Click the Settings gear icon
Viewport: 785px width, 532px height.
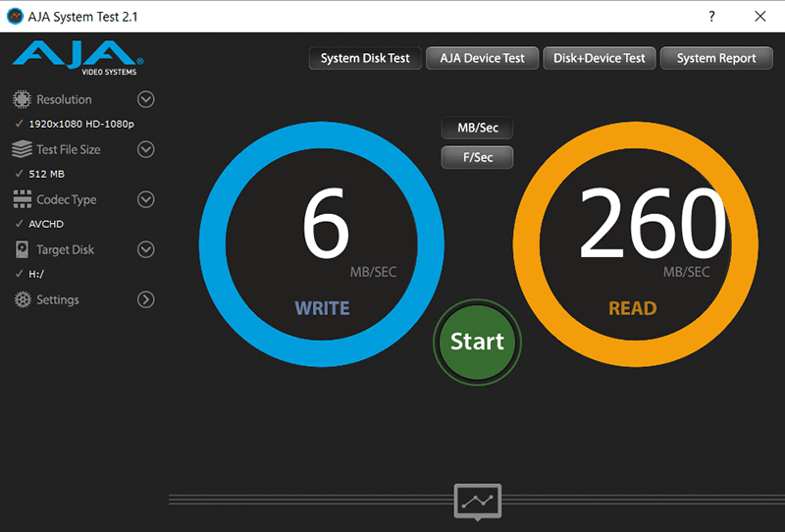(x=22, y=299)
